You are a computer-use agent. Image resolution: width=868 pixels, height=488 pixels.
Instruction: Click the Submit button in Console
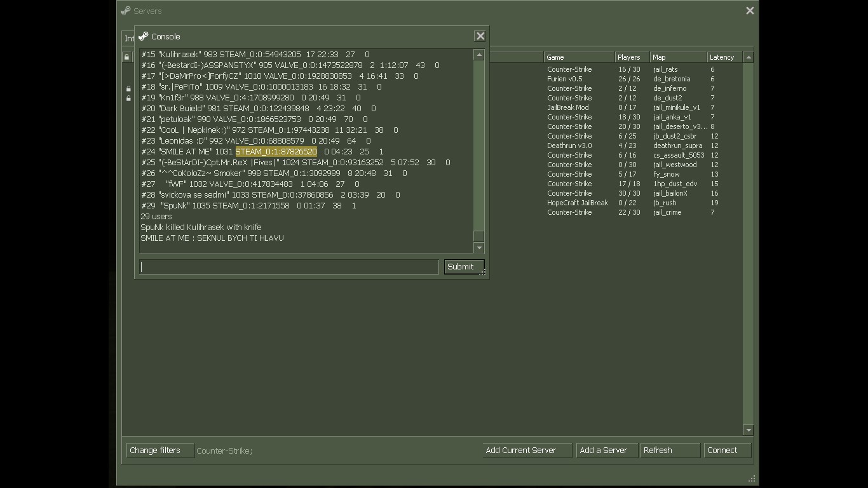pos(464,267)
